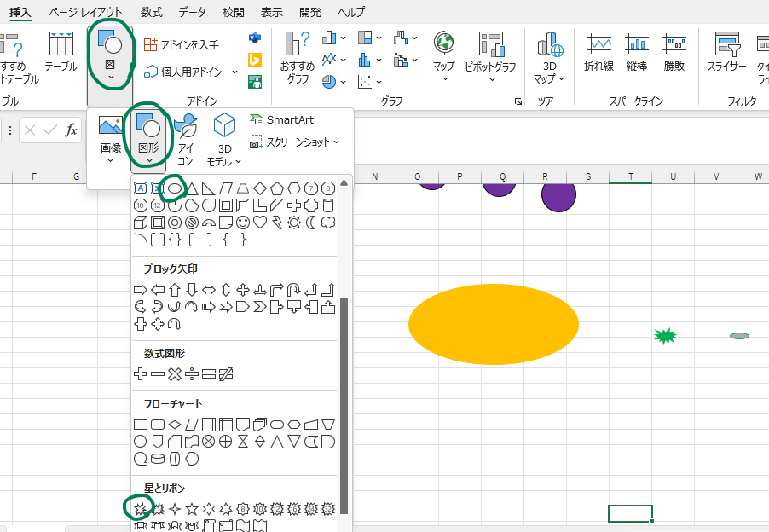Select the Cube shape
Viewport: 769px width, 532px height.
click(141, 223)
